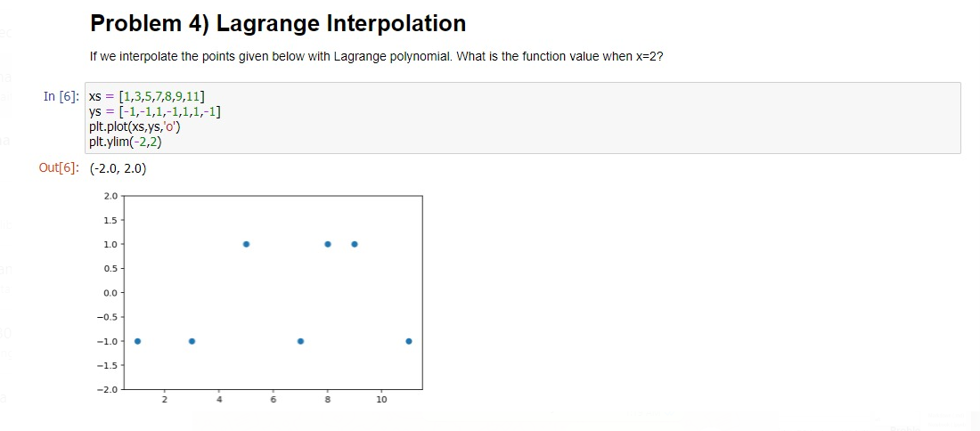
Task: Click the 2.0 y-axis tick label
Action: pyautogui.click(x=112, y=196)
